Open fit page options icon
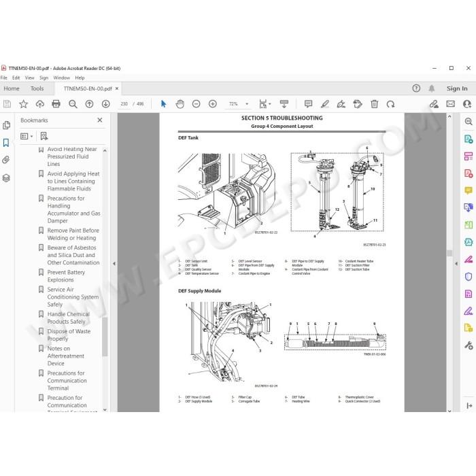Screen dimensions: 476x476 265,104
